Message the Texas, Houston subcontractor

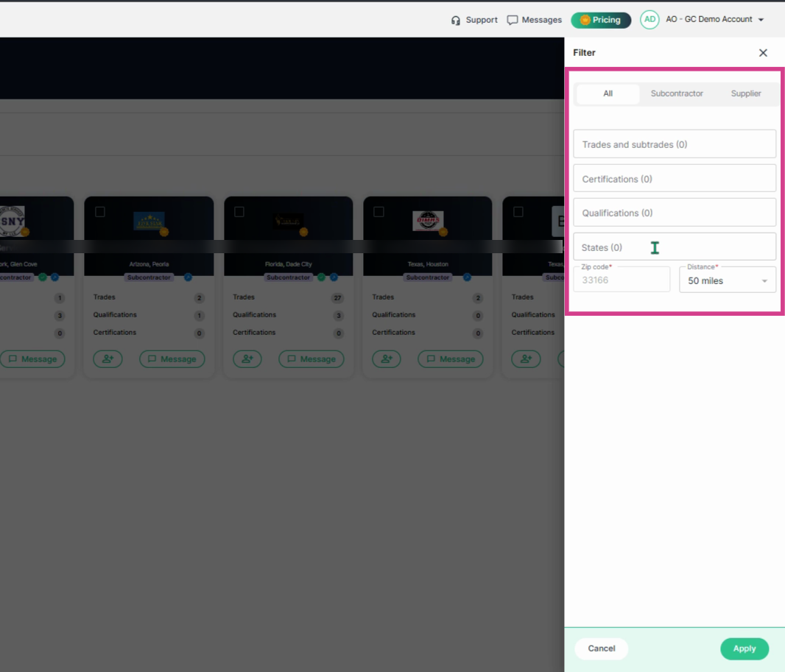451,358
